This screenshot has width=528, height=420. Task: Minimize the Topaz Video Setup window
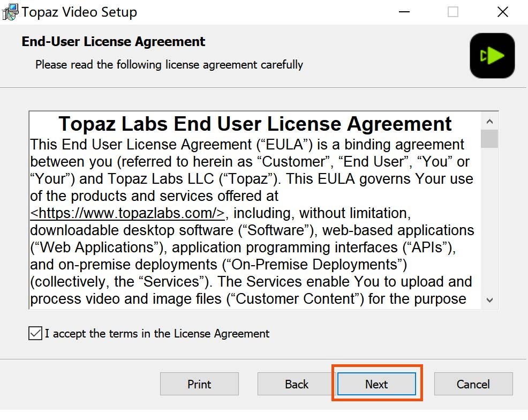[x=404, y=11]
